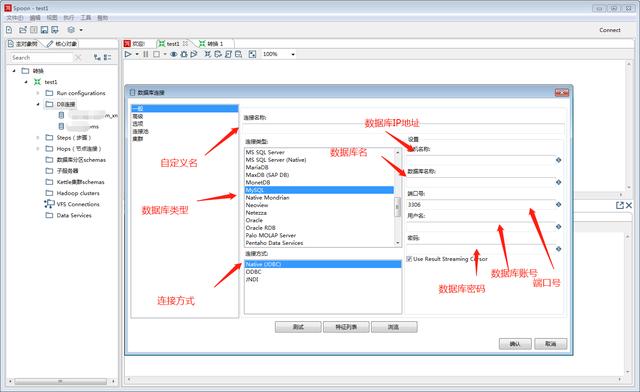Insert variable in the 数据库名称 field via diamond icon
Viewport: 640px width, 392px height.
(x=558, y=182)
